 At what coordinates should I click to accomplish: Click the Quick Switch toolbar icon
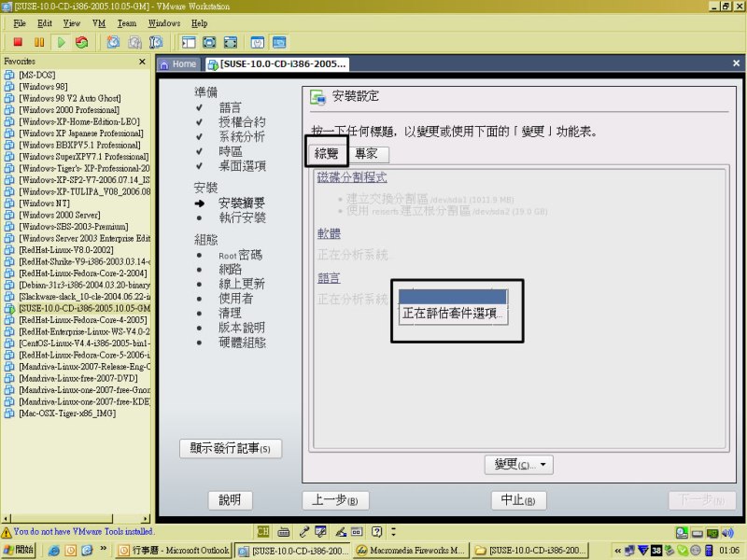(231, 42)
